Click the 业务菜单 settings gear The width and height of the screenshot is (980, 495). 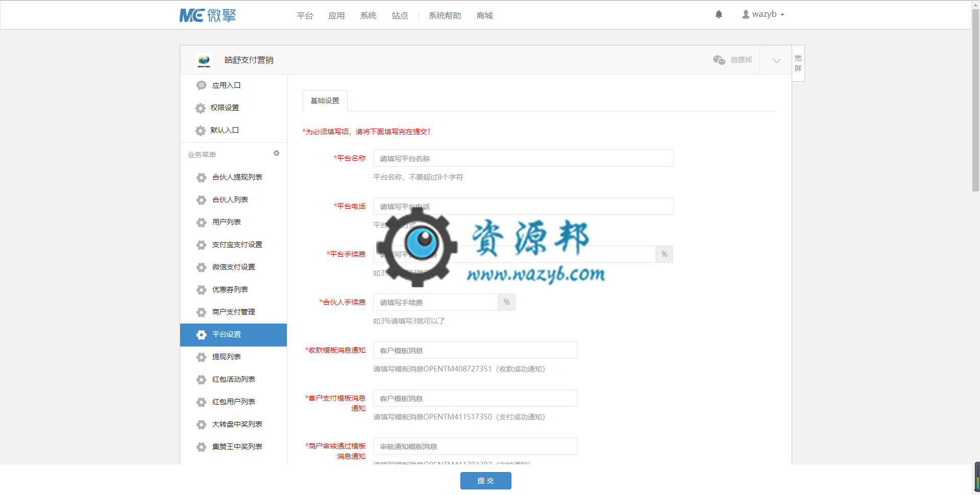276,153
